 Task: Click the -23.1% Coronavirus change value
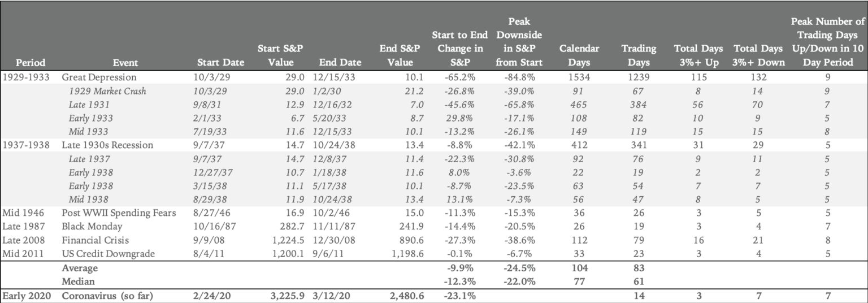(459, 295)
